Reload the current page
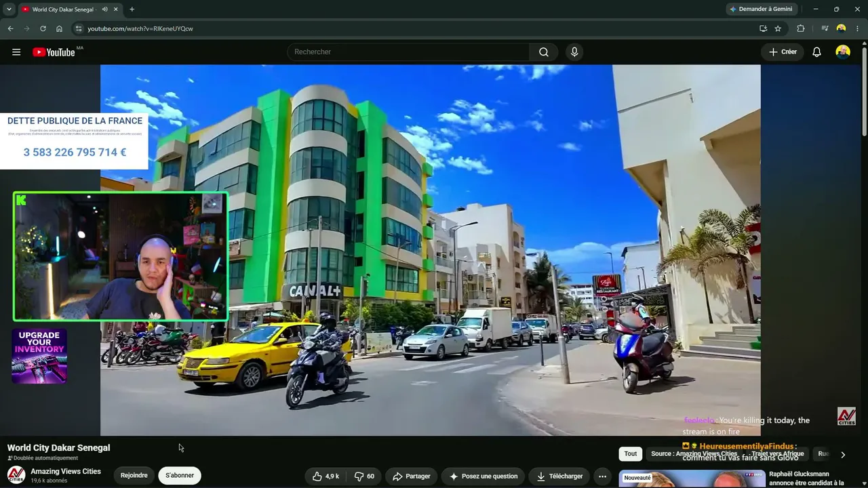Screen dimensions: 868x488 (x=43, y=28)
